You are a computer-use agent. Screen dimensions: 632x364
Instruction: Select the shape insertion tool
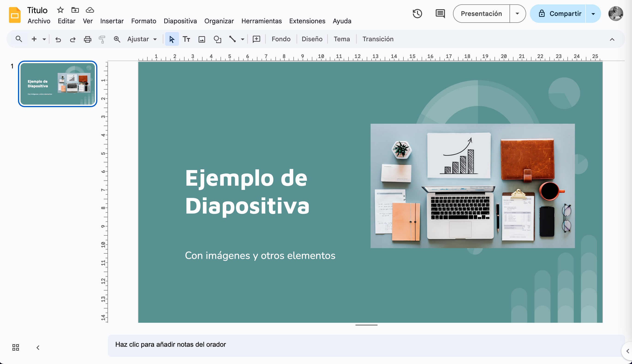coord(217,39)
